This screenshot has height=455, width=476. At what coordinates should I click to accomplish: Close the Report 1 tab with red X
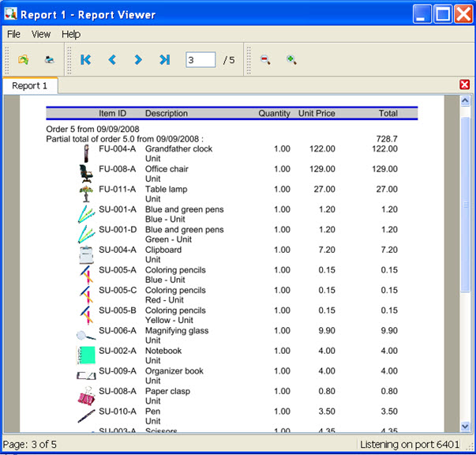point(464,85)
